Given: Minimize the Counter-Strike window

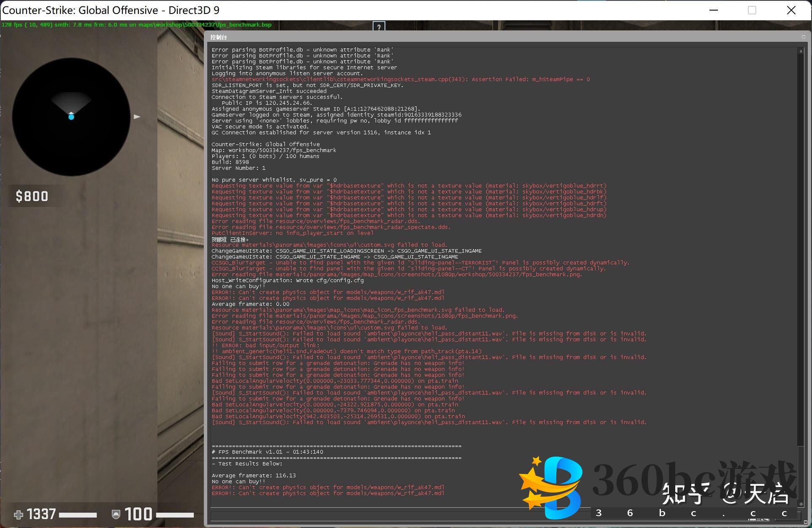Looking at the screenshot, I should 714,10.
